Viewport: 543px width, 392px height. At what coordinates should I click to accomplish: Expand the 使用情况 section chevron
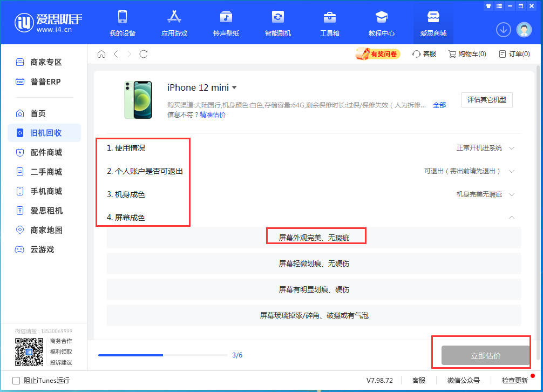point(512,148)
